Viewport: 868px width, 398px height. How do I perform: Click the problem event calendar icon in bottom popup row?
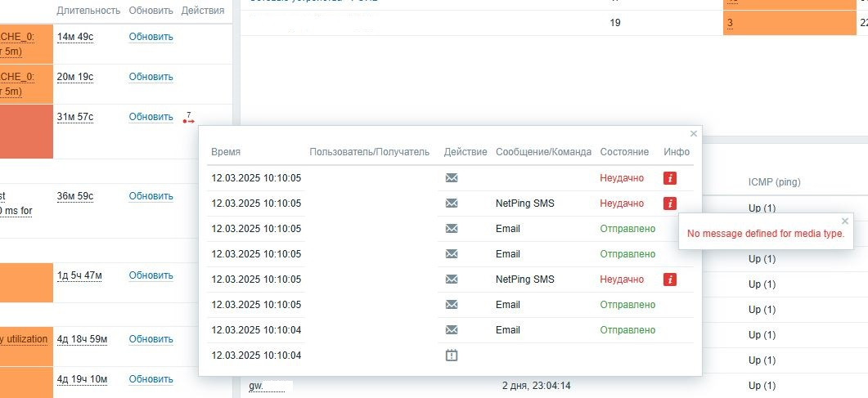(452, 356)
